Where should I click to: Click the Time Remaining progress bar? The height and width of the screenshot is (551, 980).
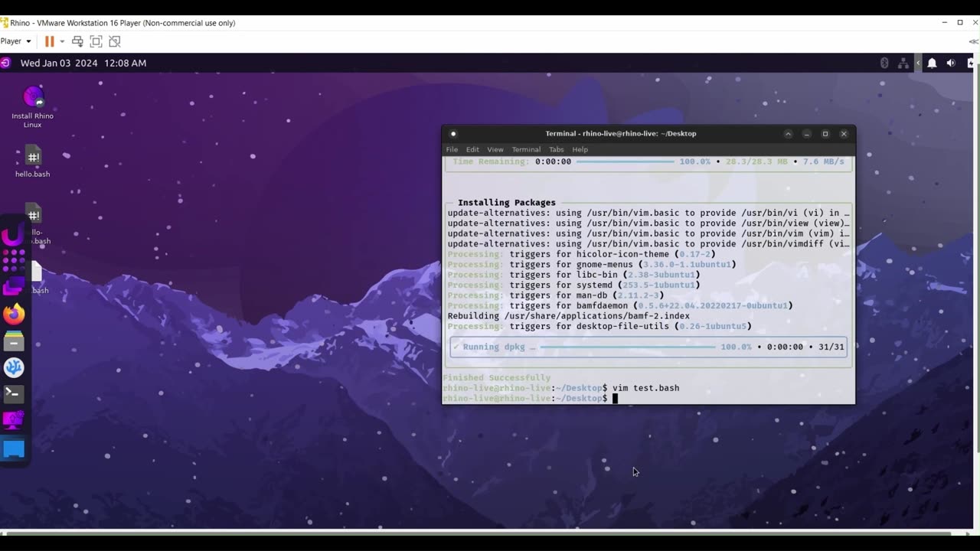pyautogui.click(x=626, y=161)
